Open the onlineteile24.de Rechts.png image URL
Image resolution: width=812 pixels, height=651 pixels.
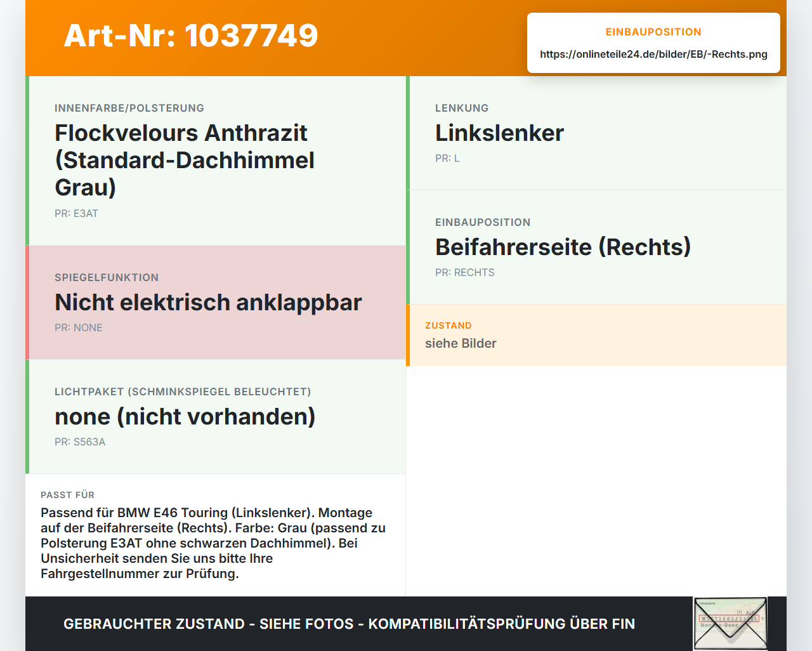[653, 55]
